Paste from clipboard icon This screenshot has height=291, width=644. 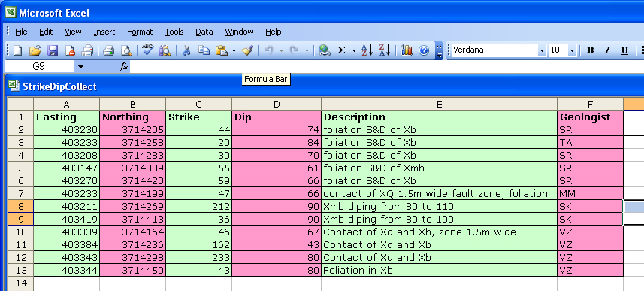pyautogui.click(x=222, y=50)
